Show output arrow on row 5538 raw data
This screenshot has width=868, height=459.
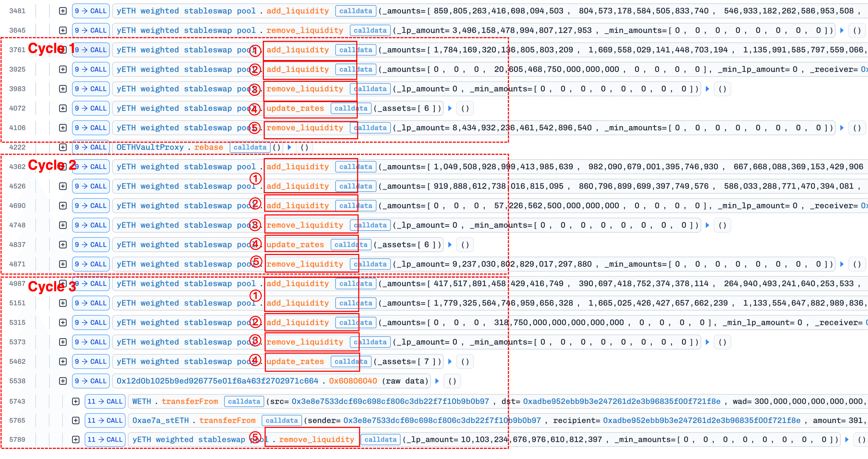(x=437, y=381)
